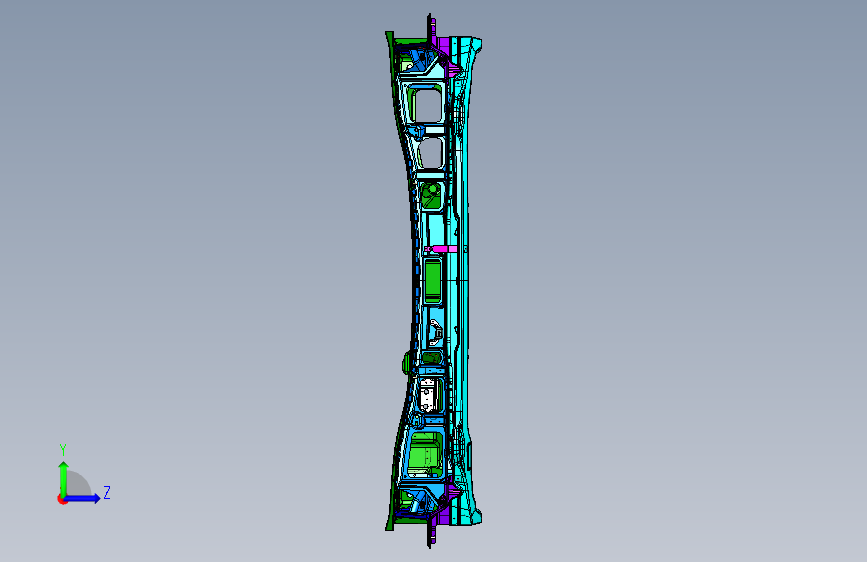Click the "Y" axis label
The width and height of the screenshot is (867, 562).
click(63, 449)
